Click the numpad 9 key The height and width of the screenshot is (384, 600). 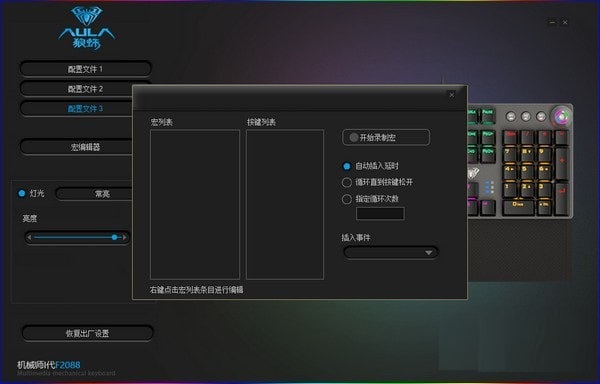544,155
